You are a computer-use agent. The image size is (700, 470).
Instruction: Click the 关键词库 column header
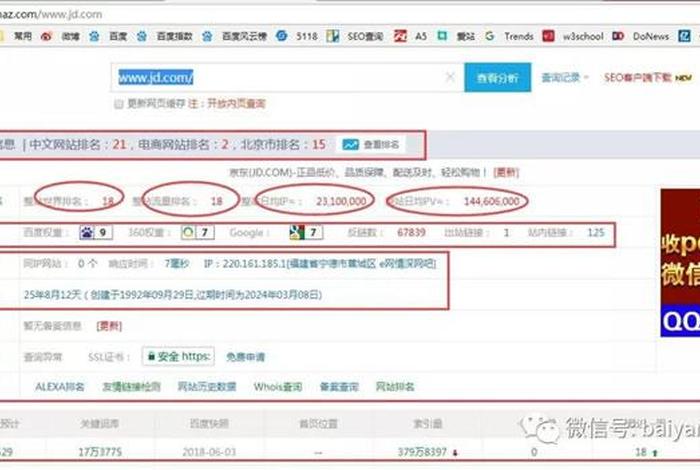(x=100, y=424)
